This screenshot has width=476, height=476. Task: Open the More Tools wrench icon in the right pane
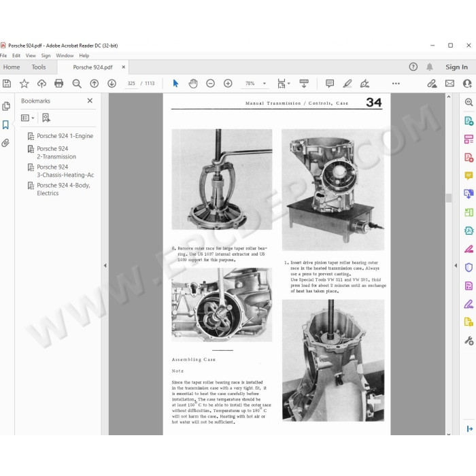[469, 341]
